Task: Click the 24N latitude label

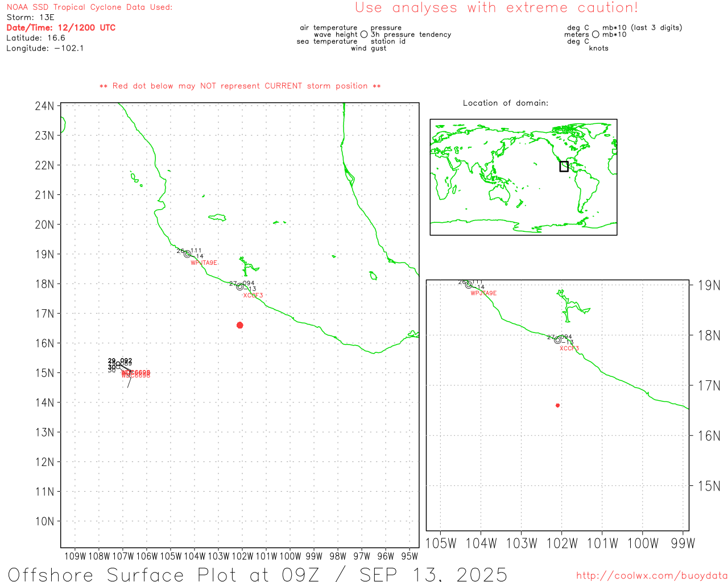Action: [x=44, y=106]
